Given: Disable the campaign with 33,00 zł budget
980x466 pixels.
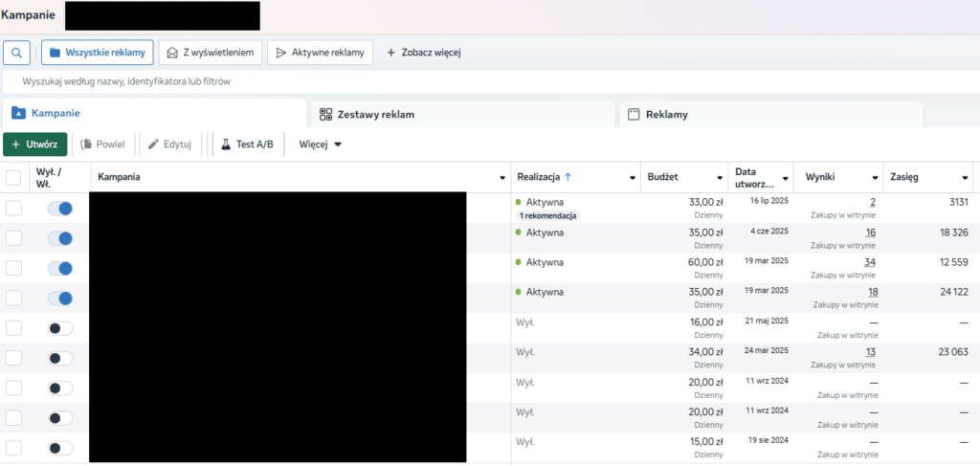Looking at the screenshot, I should coord(60,209).
